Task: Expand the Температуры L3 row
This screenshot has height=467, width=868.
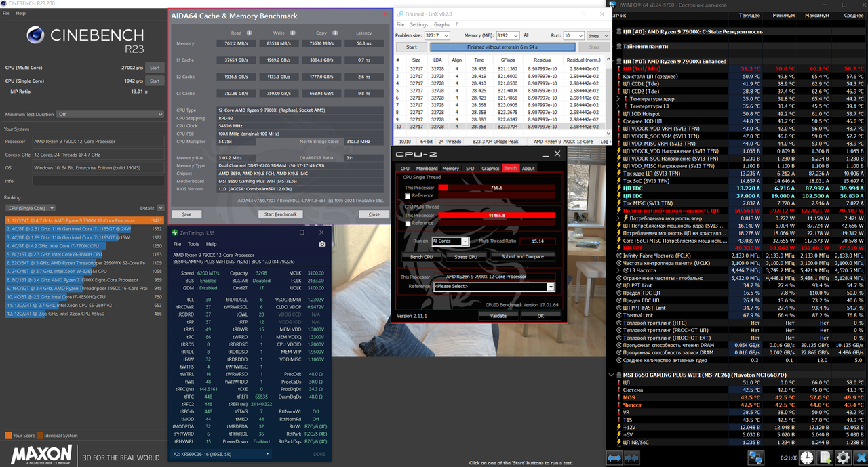Action: coord(617,106)
